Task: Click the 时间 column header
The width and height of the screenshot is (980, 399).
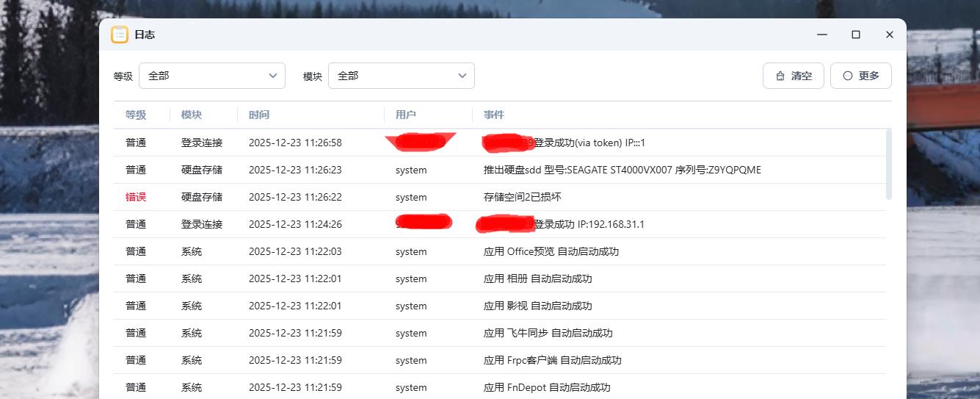Action: pos(259,115)
